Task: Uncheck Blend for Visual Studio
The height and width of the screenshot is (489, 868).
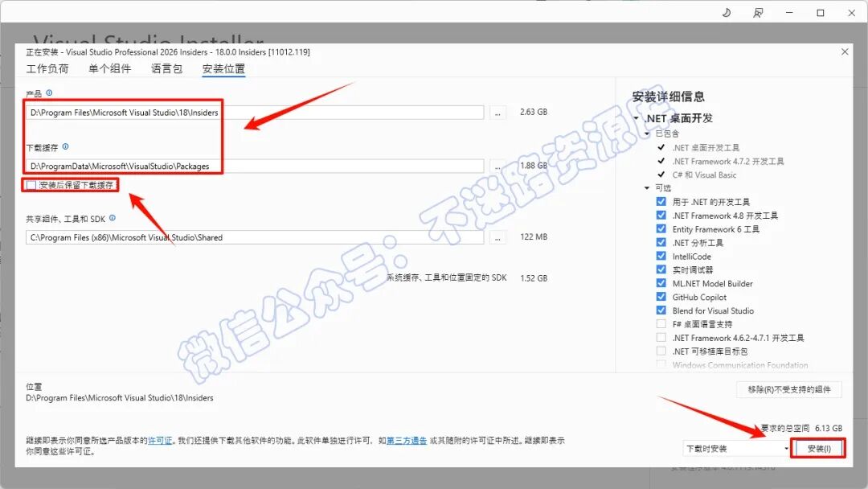Action: click(661, 310)
